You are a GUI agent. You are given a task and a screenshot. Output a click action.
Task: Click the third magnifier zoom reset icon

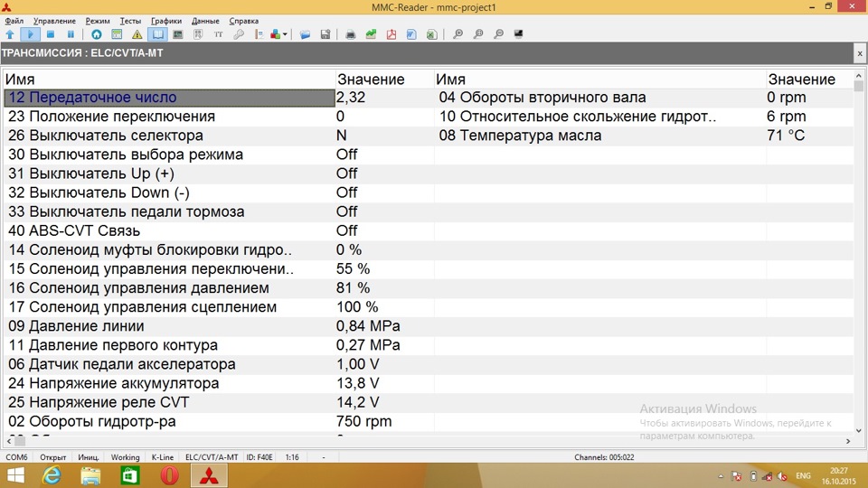[498, 34]
